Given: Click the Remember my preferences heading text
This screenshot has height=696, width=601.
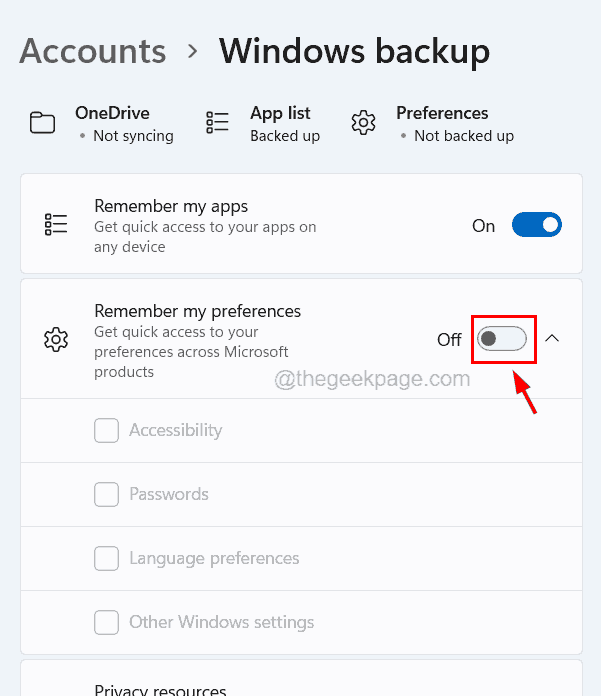Looking at the screenshot, I should click(197, 311).
